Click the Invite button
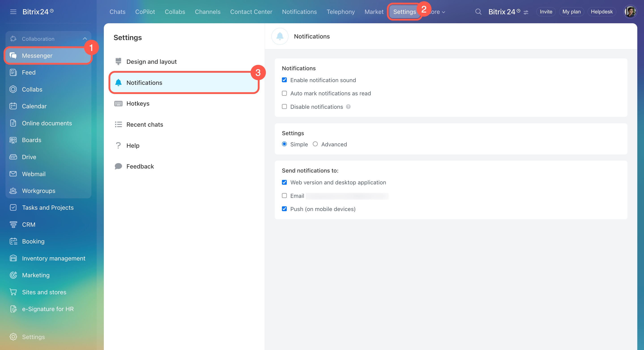644x350 pixels. tap(546, 12)
